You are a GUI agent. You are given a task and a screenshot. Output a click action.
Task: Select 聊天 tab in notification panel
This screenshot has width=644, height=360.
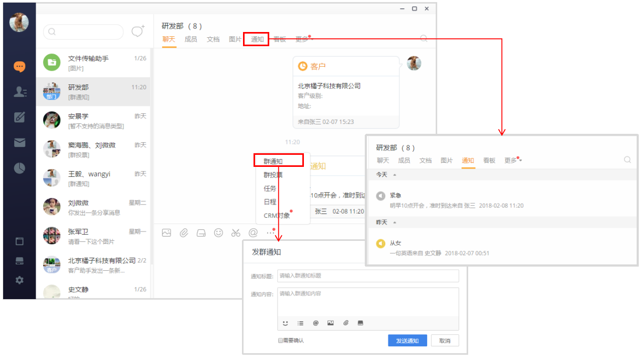383,161
